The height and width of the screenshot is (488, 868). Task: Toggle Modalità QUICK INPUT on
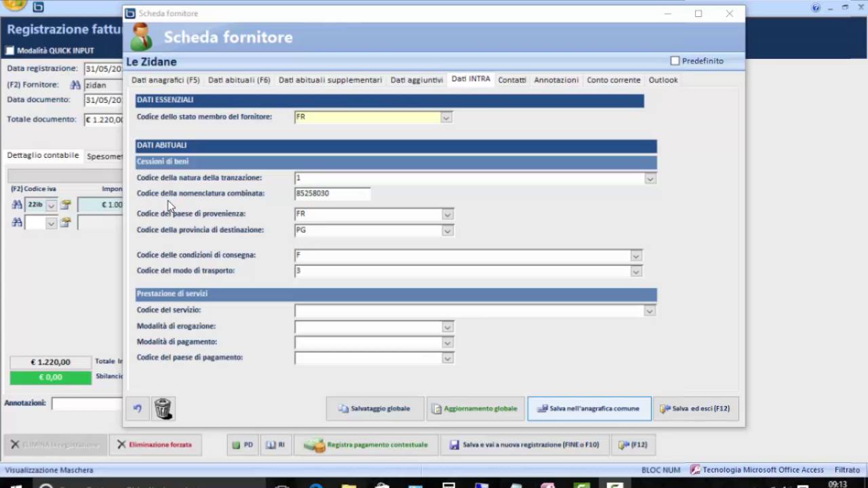pos(9,50)
